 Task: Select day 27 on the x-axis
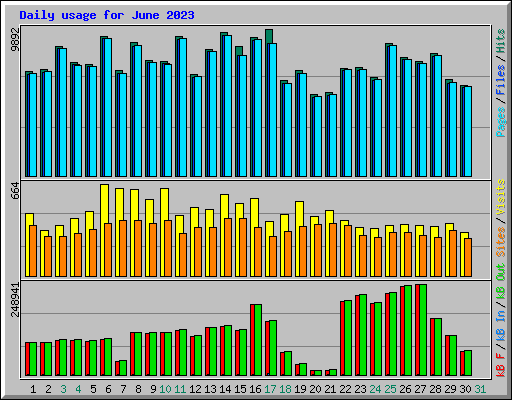pyautogui.click(x=420, y=389)
